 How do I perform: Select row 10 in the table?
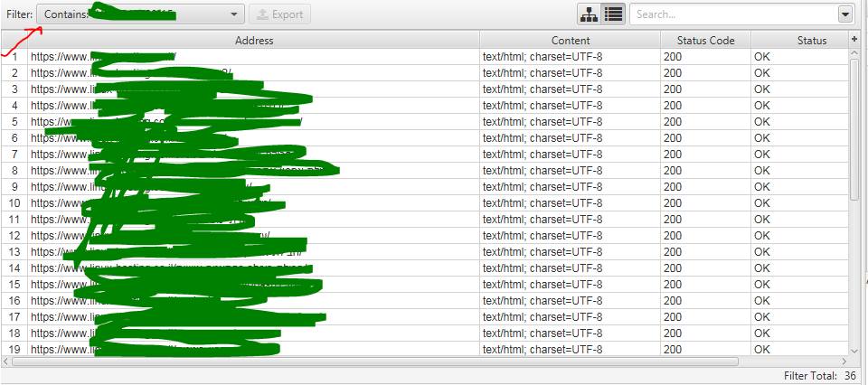pyautogui.click(x=425, y=203)
